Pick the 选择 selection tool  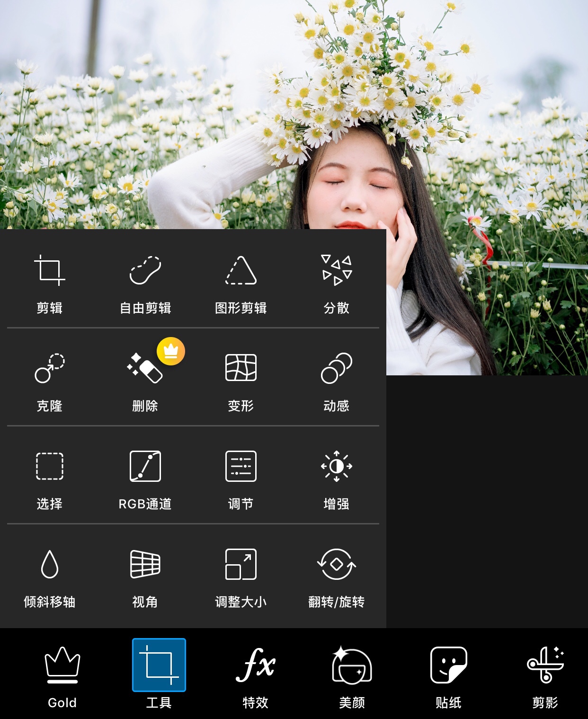[x=50, y=479]
